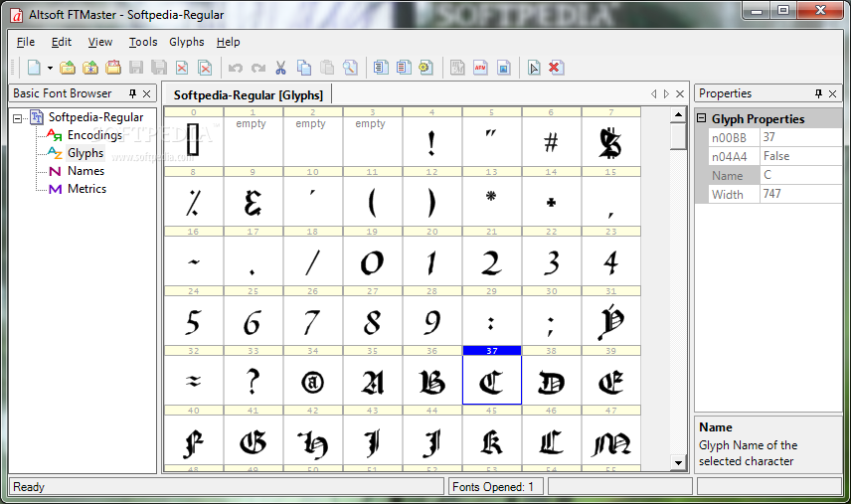Click the n00BB value 37
Screen dimensions: 851x504
[x=800, y=137]
